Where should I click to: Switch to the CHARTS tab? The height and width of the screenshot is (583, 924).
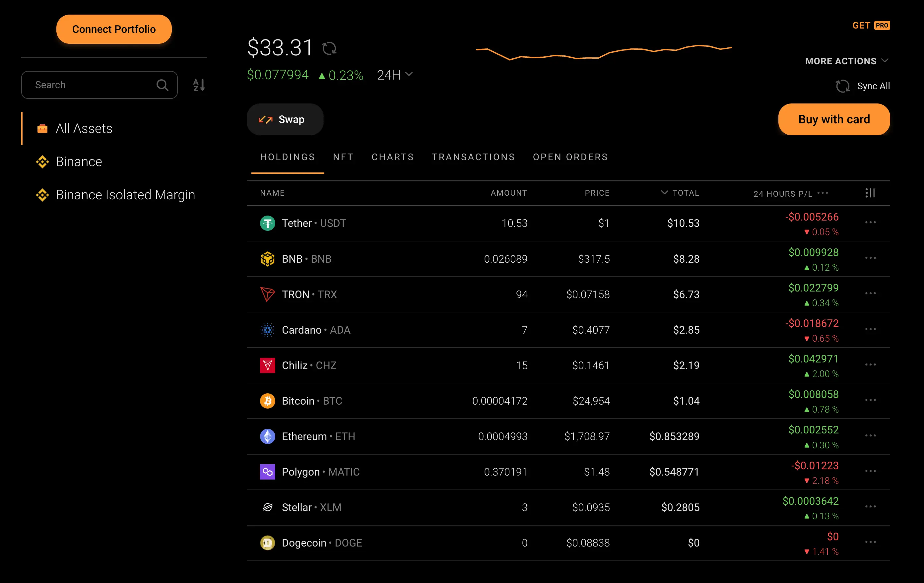point(393,157)
